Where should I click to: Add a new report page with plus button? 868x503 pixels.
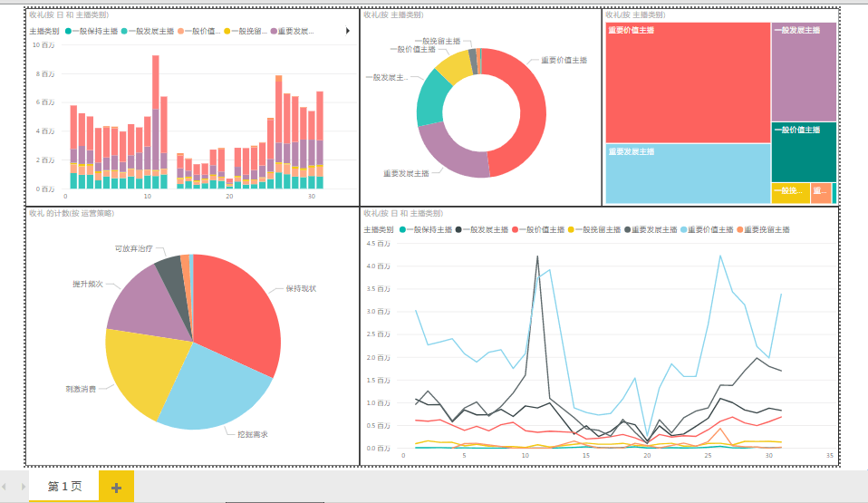[116, 487]
